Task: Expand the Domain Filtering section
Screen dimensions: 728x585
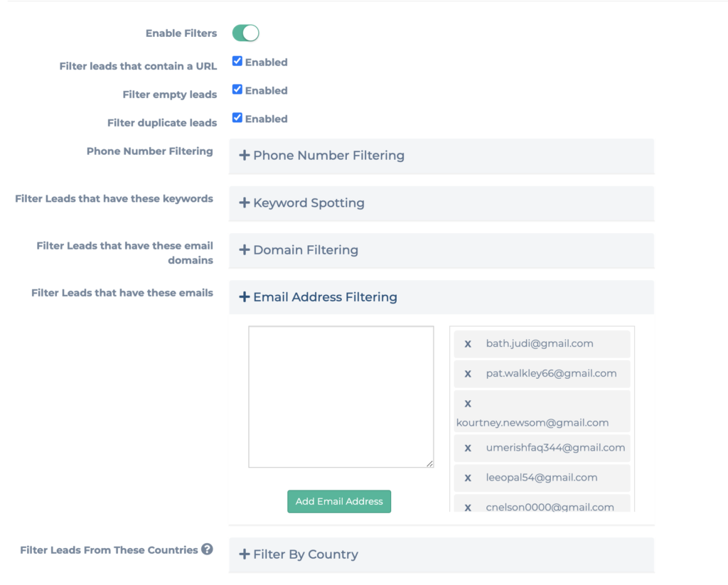Action: (305, 250)
